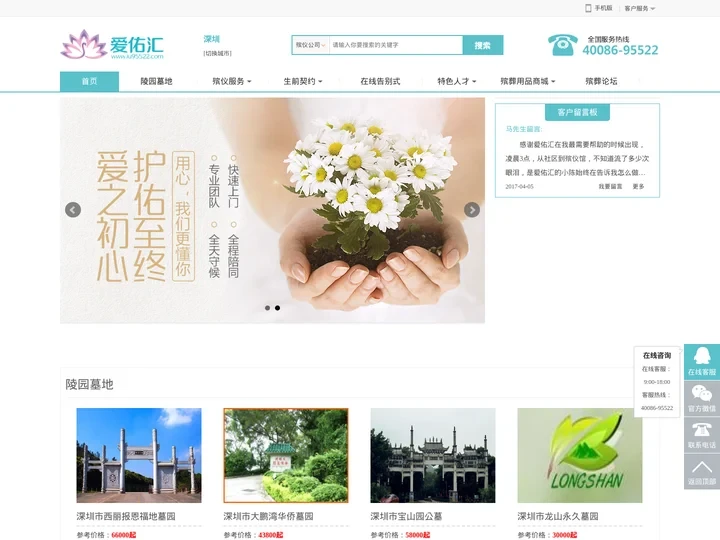Click title 深圳市宝山园公墓
720x540 pixels.
point(406,516)
